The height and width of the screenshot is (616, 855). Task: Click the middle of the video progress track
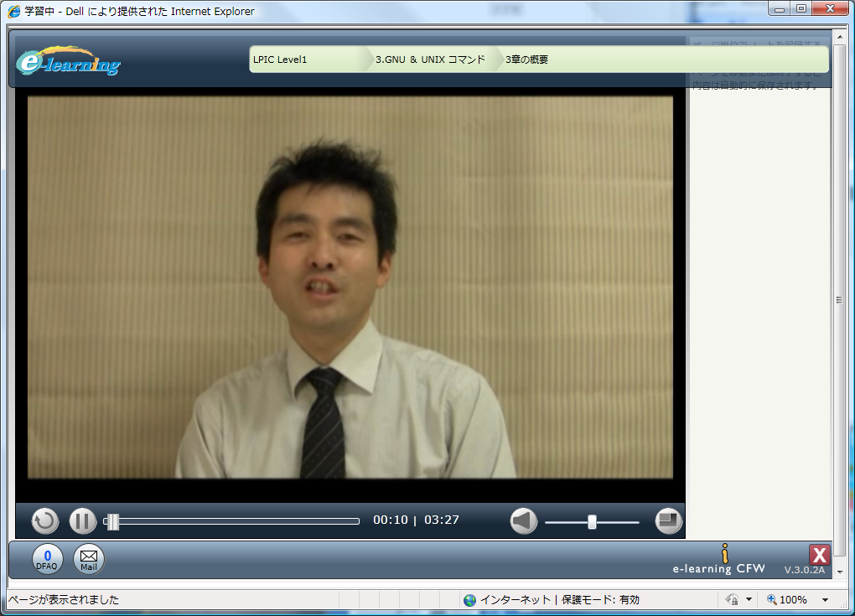231,521
